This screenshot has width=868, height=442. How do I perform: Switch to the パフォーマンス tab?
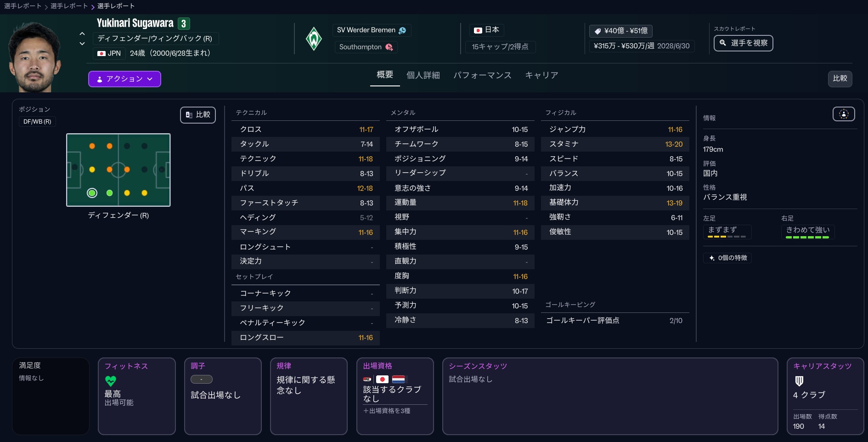pos(482,75)
